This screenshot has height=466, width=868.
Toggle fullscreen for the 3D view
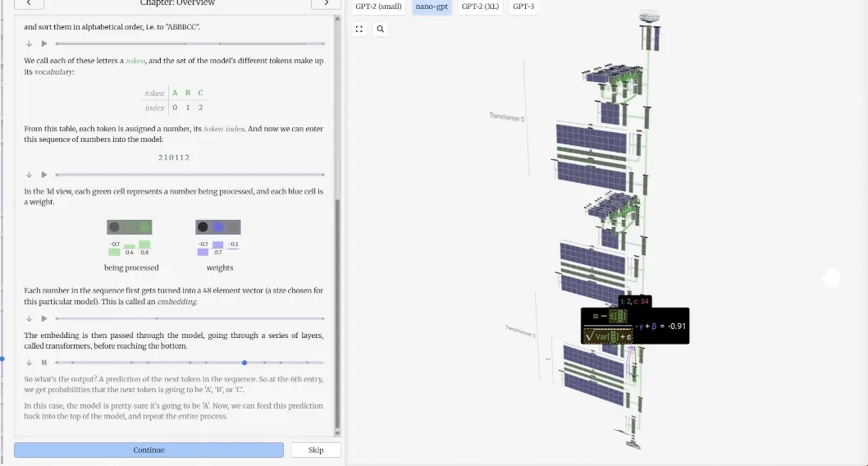[x=359, y=29]
